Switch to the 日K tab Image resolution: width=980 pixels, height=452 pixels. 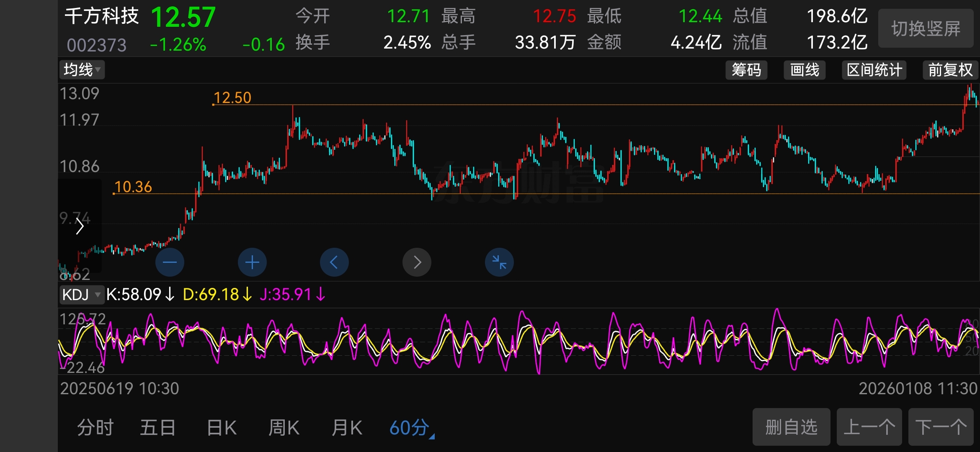click(x=222, y=428)
